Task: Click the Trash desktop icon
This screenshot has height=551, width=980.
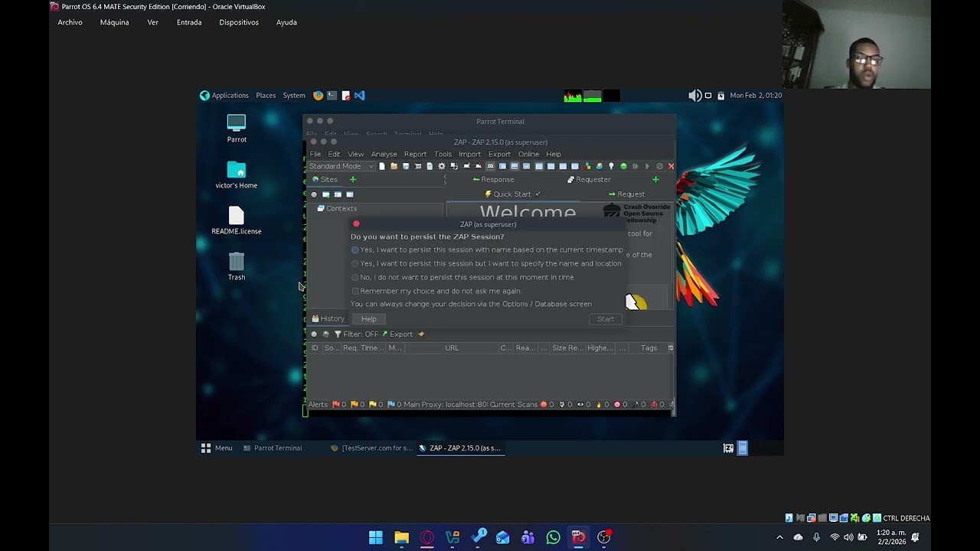Action: pos(237,267)
